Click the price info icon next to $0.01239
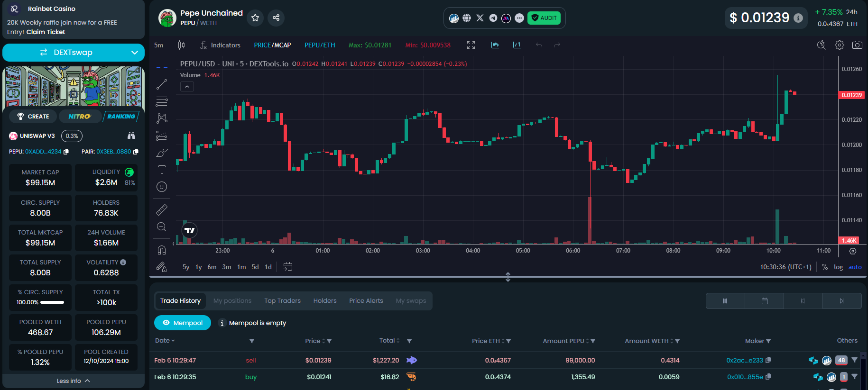The height and width of the screenshot is (390, 868). pos(798,18)
